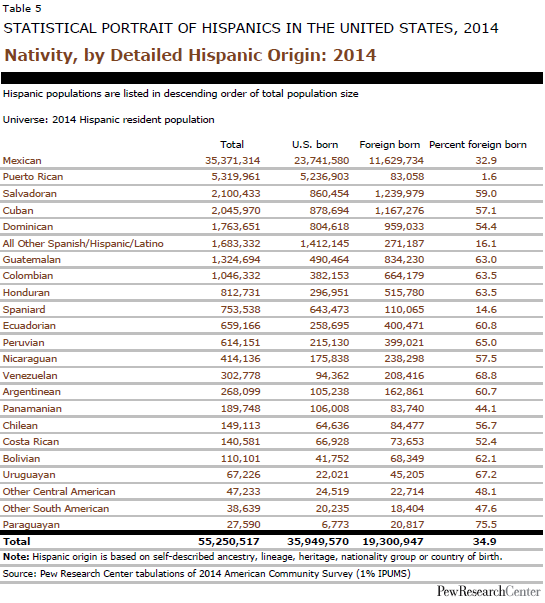545x603 pixels.
Task: Click the Pew Research Center logo
Action: pos(488,591)
